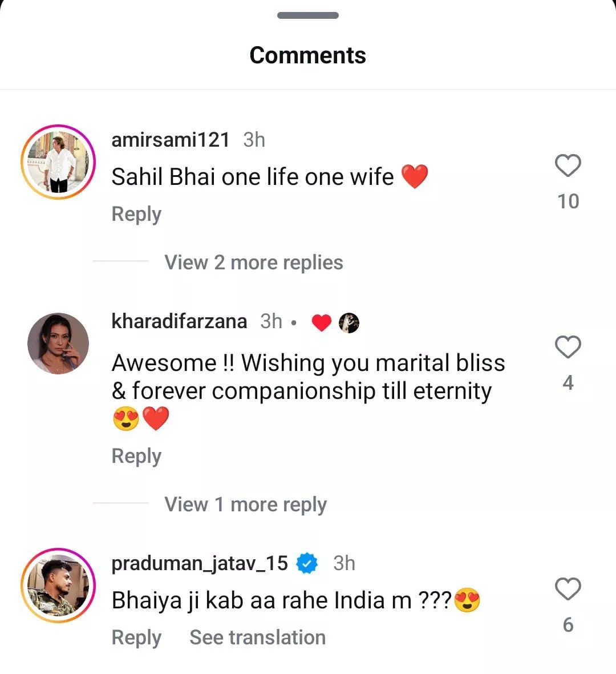Open amirsami121's profile picture
Screen dimensions: 616x674
[58, 162]
